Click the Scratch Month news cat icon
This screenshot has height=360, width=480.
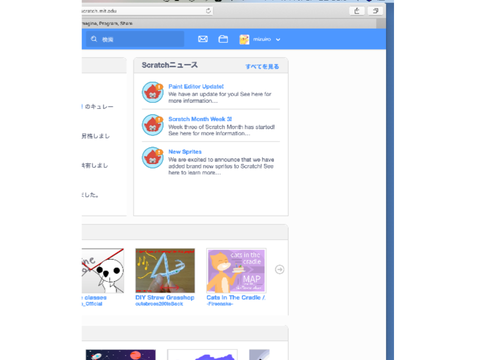(x=153, y=125)
